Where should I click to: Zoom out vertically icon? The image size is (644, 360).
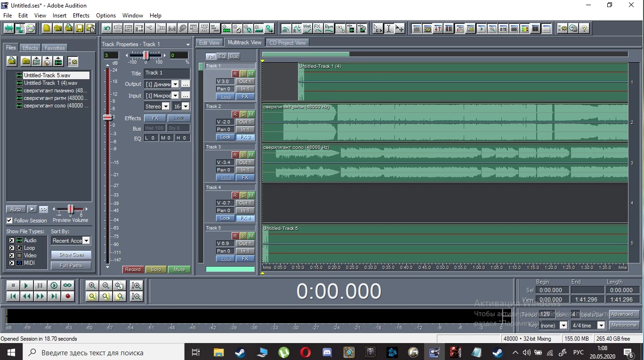[137, 296]
